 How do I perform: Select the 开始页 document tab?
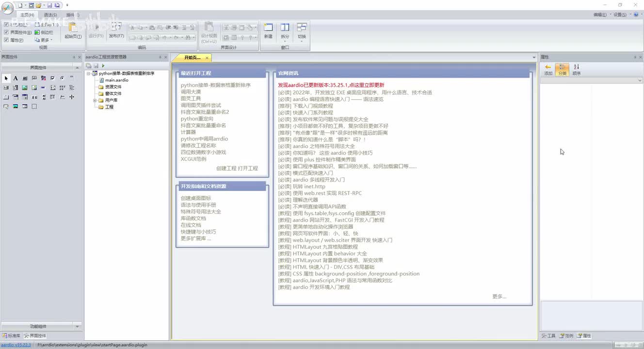(x=192, y=58)
